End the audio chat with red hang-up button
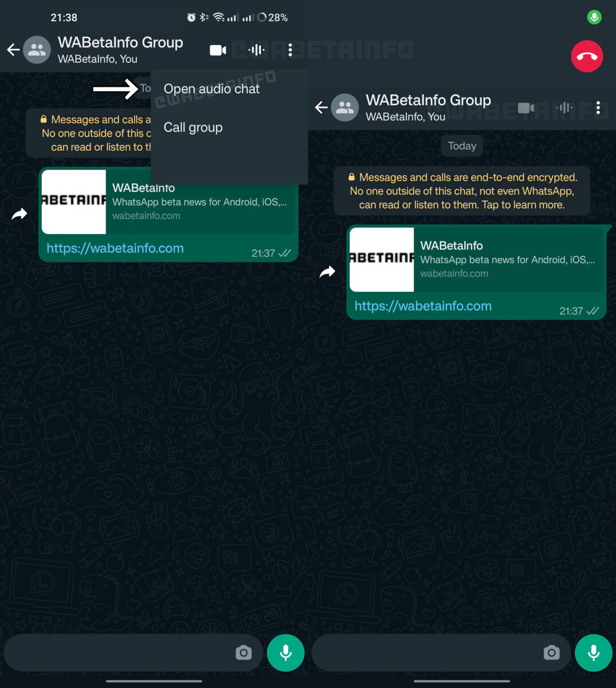This screenshot has width=616, height=688. click(x=587, y=56)
